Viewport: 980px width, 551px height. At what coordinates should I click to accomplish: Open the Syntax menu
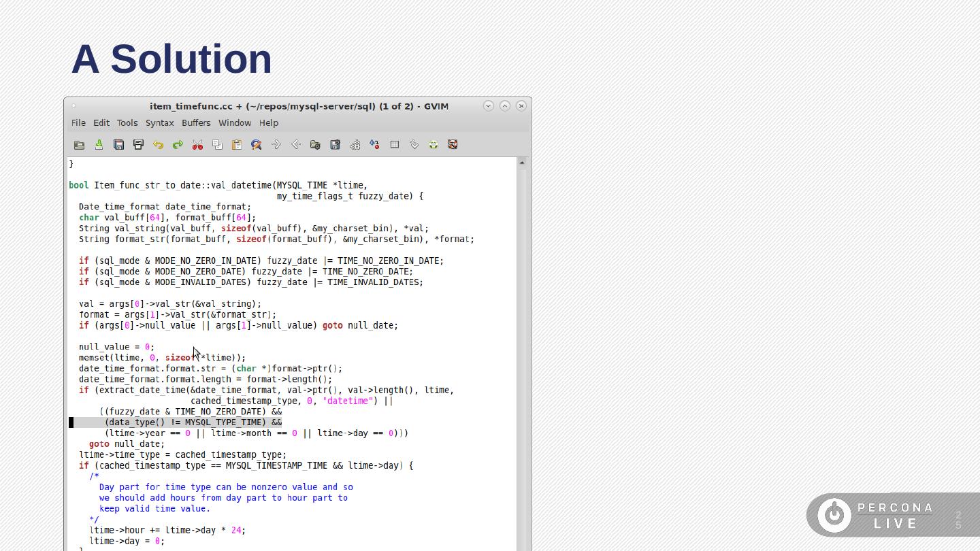159,123
